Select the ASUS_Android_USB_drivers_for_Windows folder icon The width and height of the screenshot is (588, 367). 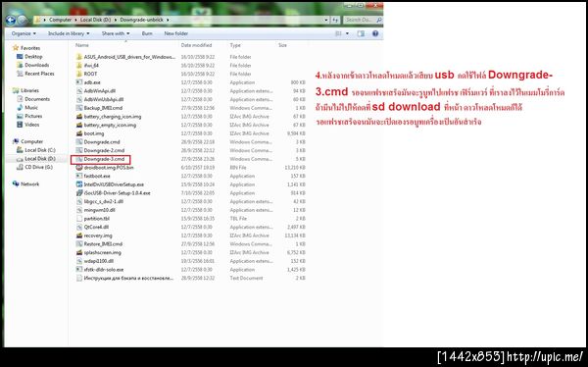point(79,57)
